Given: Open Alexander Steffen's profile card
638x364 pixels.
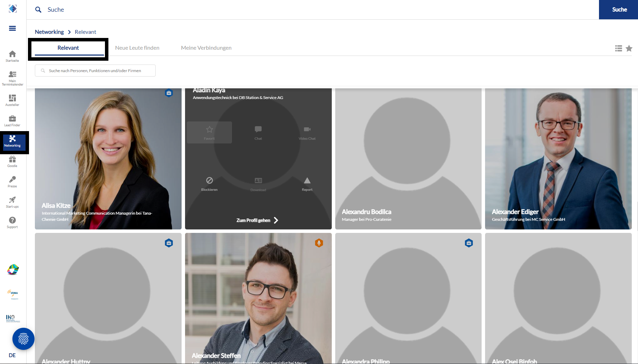Looking at the screenshot, I should [x=258, y=298].
